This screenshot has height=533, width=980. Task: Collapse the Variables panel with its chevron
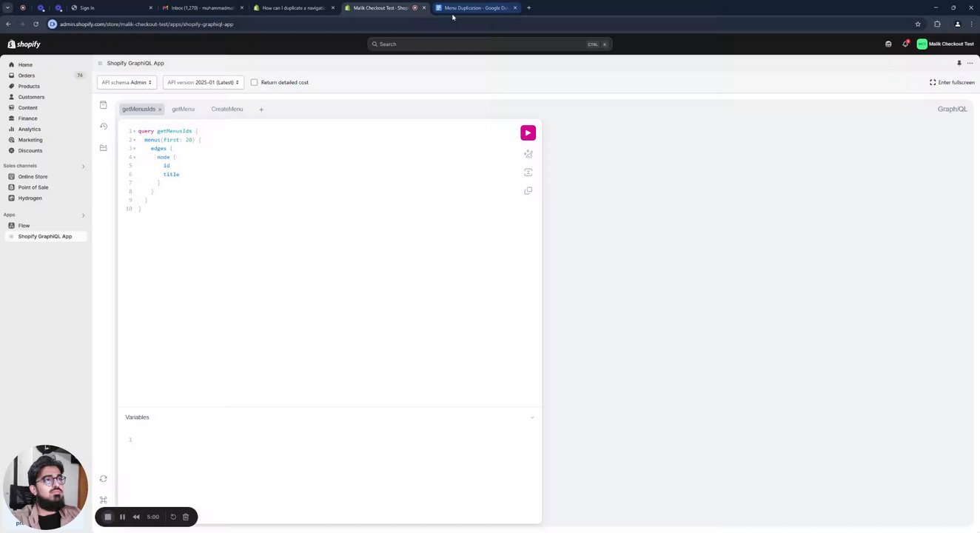pyautogui.click(x=531, y=418)
